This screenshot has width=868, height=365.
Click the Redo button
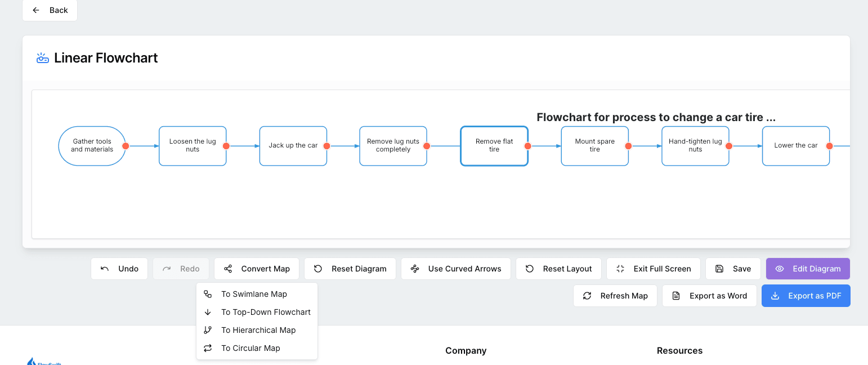click(181, 269)
